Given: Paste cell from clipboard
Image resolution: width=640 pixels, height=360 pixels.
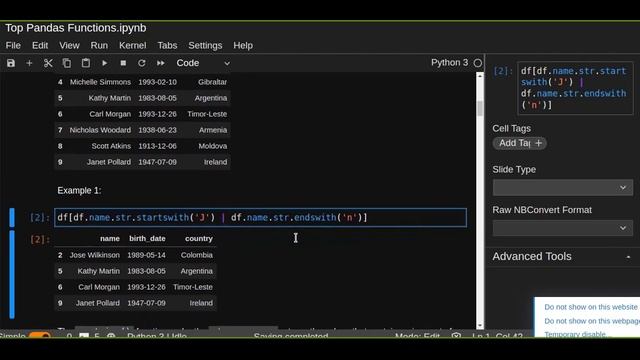Looking at the screenshot, I should (86, 63).
